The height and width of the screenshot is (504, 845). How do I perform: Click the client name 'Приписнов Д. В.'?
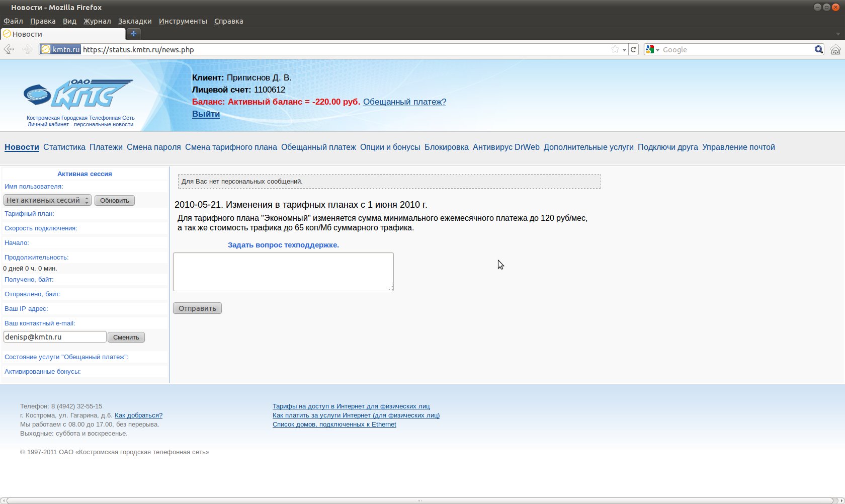[x=259, y=77]
